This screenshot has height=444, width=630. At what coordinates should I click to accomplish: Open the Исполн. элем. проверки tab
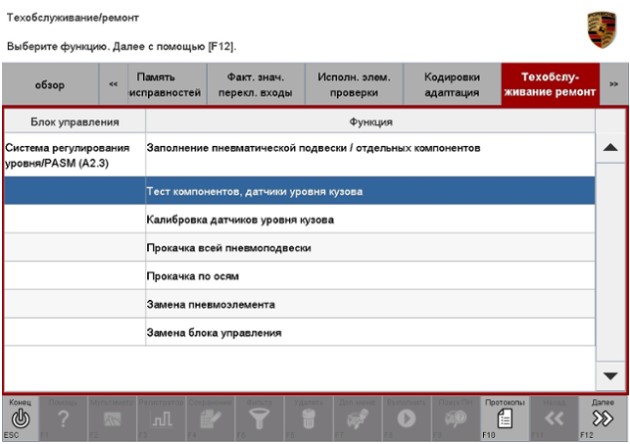[x=353, y=85]
